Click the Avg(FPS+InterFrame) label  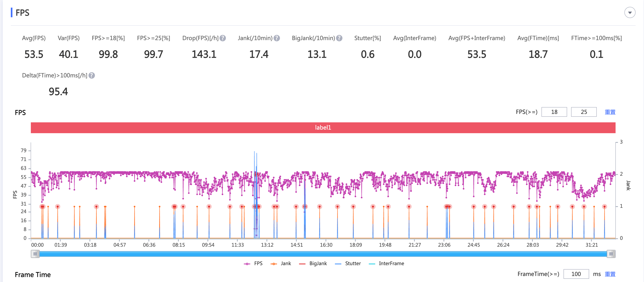pyautogui.click(x=477, y=38)
